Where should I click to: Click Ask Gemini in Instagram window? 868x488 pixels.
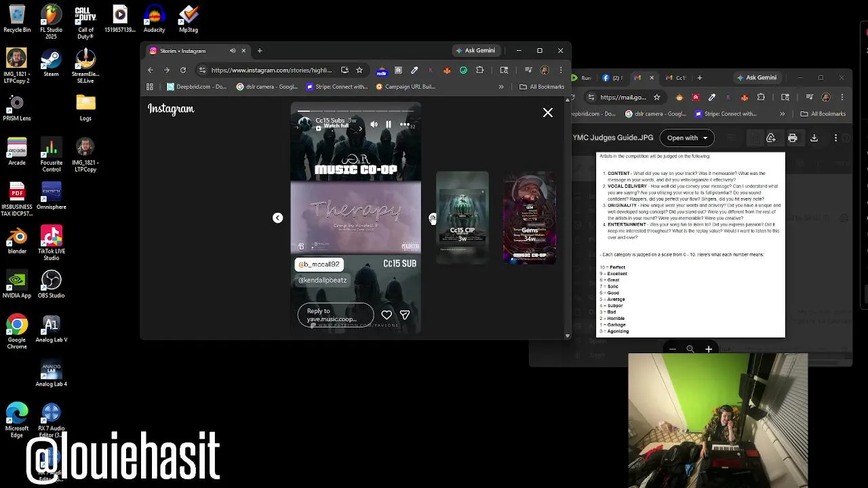point(475,51)
